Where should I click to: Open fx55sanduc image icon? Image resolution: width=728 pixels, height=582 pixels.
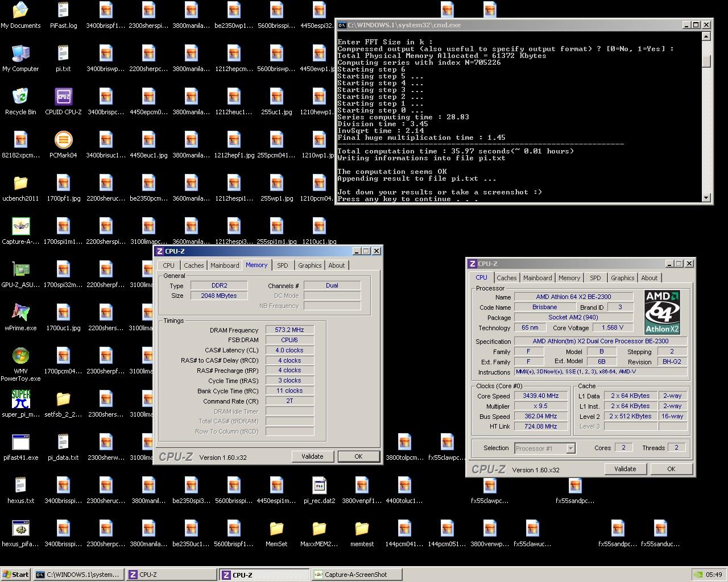pyautogui.click(x=660, y=534)
